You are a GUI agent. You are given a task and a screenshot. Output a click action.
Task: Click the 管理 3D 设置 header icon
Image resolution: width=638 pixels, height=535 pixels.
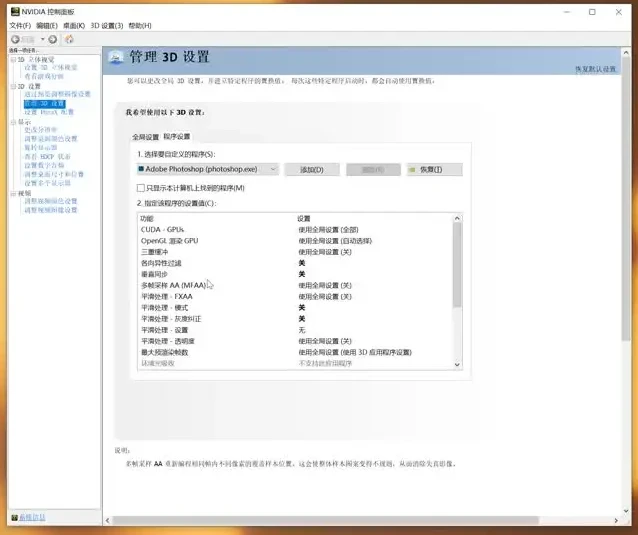116,58
